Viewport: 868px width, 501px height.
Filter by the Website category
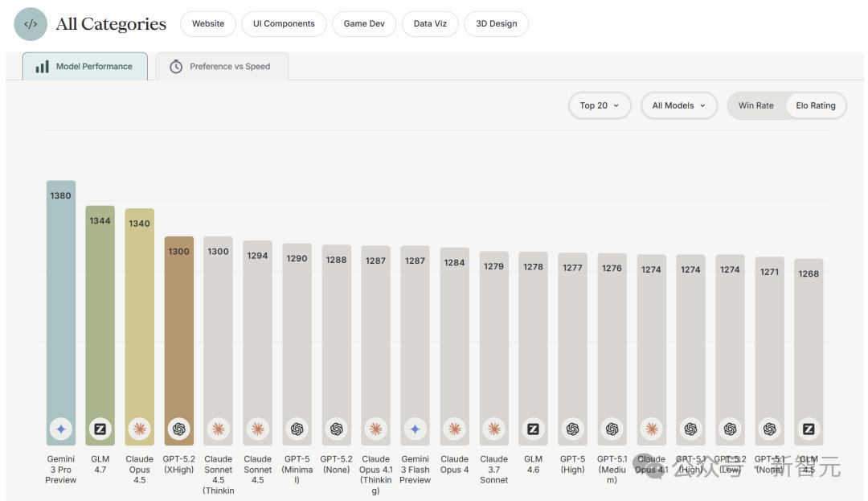click(x=208, y=24)
